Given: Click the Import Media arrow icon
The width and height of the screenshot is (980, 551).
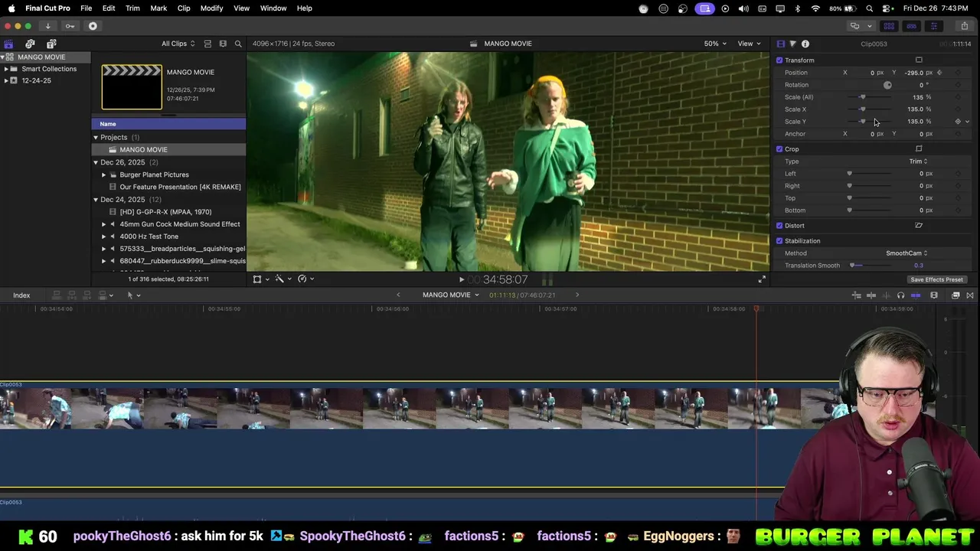Looking at the screenshot, I should [47, 26].
